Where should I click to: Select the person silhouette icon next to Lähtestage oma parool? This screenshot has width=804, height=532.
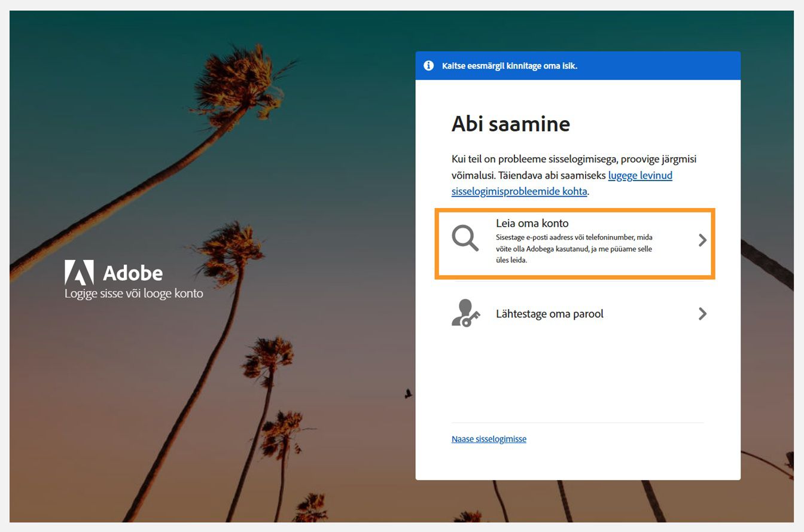pos(462,311)
